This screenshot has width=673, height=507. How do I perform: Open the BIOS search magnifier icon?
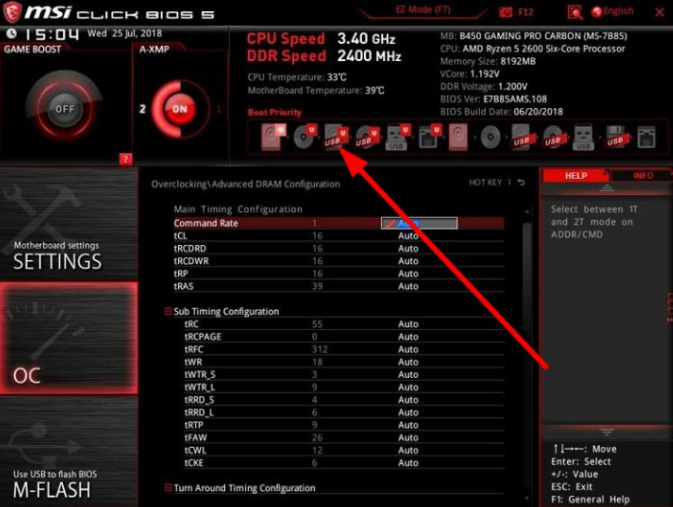(x=575, y=12)
